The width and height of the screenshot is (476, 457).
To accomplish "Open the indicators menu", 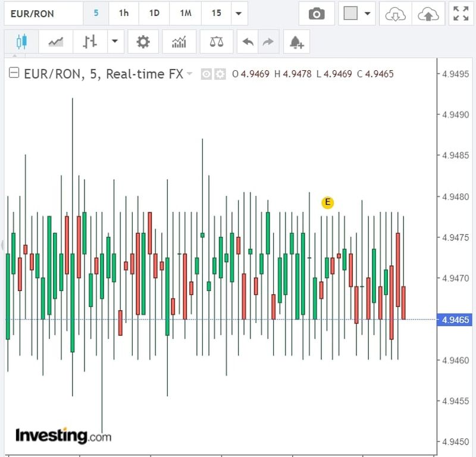I will (x=178, y=42).
